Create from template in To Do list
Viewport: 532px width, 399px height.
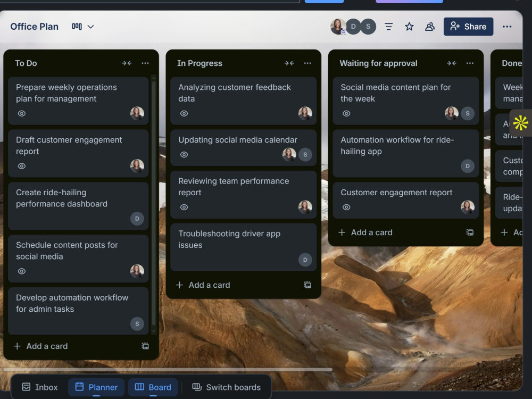pos(145,346)
